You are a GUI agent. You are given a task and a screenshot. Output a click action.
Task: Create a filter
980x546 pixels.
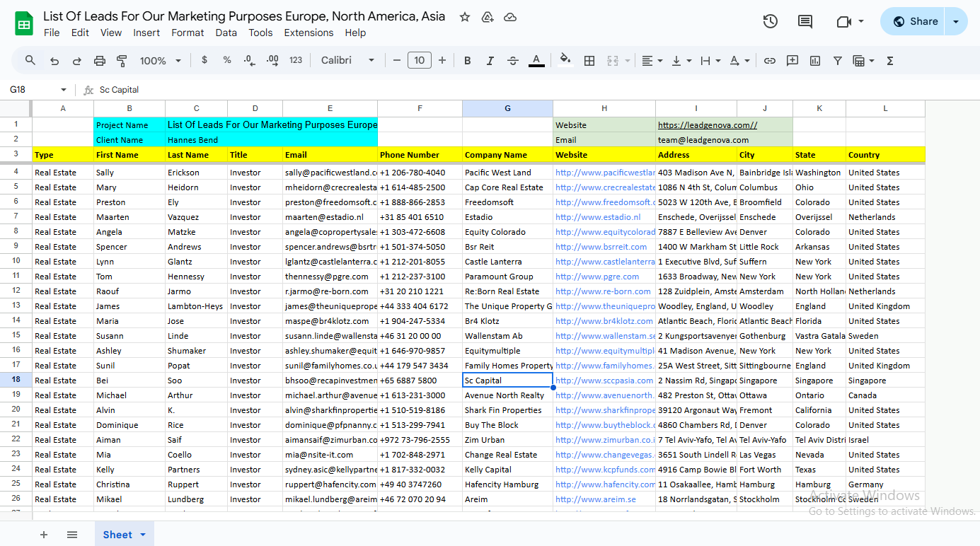(838, 61)
